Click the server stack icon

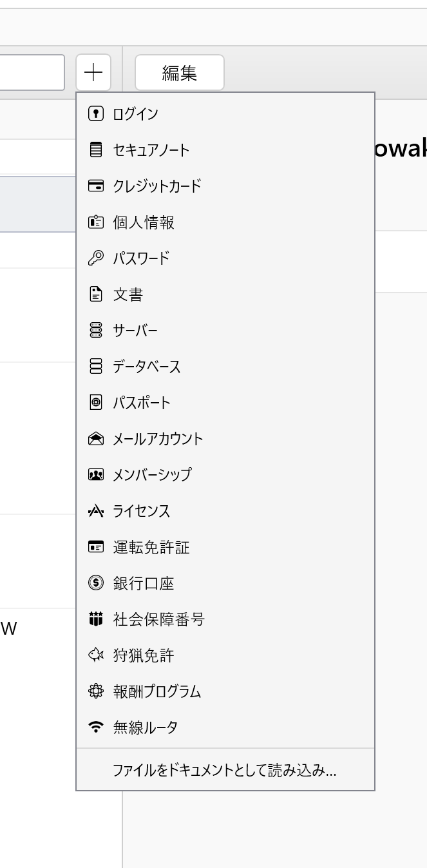click(x=95, y=331)
